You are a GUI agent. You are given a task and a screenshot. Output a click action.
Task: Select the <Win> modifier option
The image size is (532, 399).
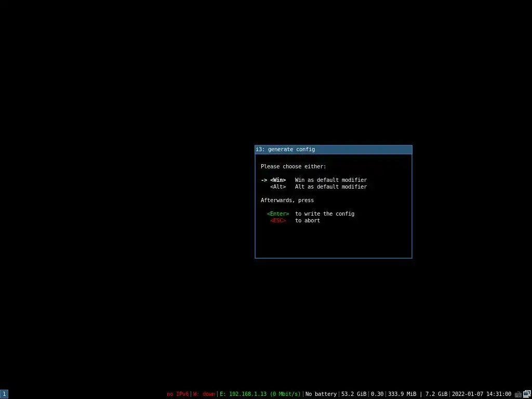pyautogui.click(x=278, y=180)
